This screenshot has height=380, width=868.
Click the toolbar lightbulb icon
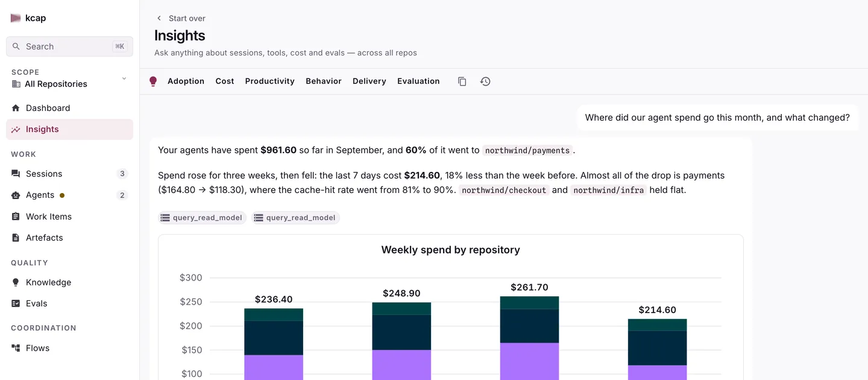pos(153,81)
